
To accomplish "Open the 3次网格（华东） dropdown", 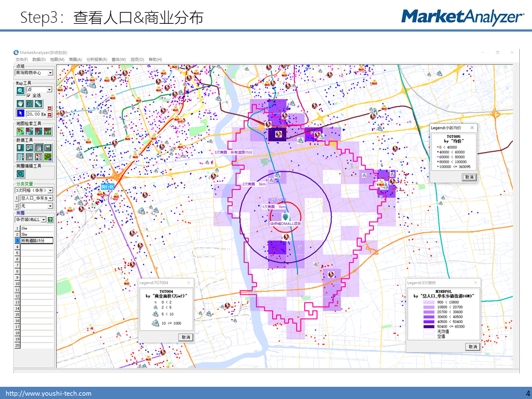I will tap(50, 190).
